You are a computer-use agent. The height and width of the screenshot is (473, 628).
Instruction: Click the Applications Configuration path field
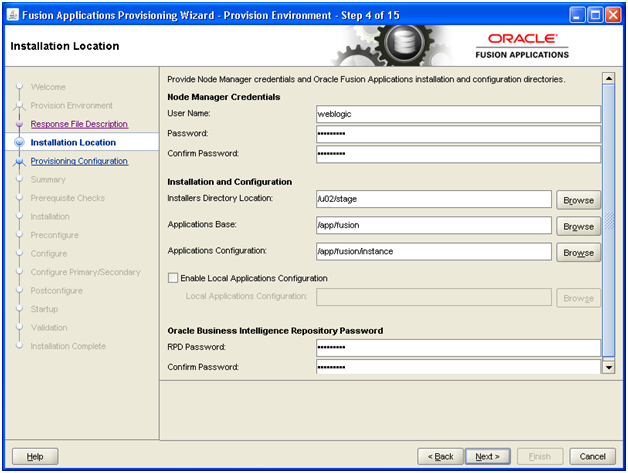coord(434,252)
